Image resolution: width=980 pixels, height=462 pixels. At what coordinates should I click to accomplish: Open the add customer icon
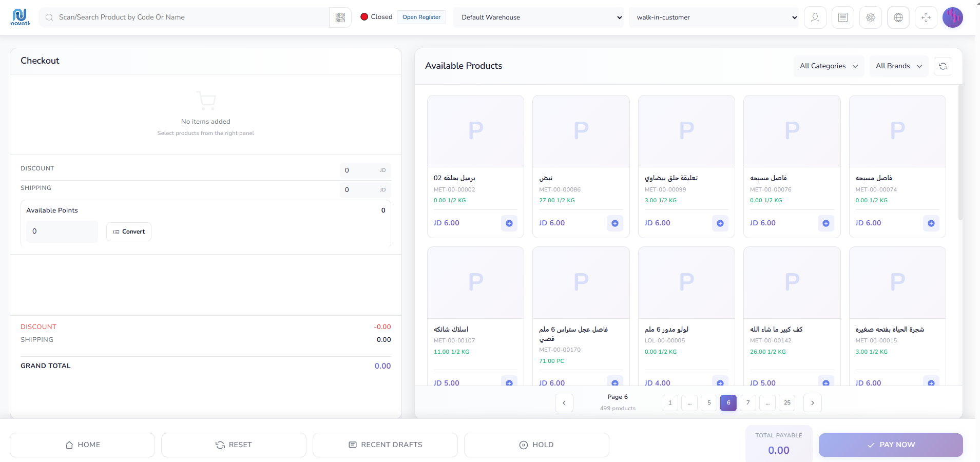point(815,17)
